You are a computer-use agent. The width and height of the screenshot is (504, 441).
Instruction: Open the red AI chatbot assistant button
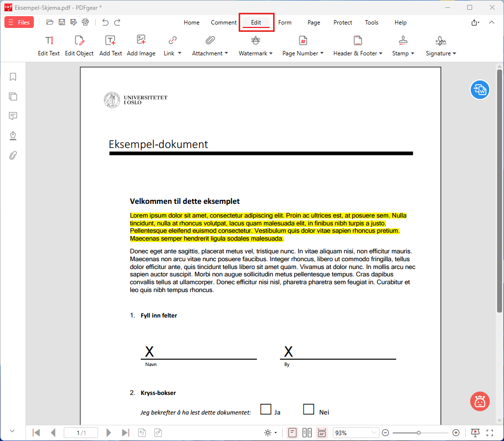(x=479, y=401)
